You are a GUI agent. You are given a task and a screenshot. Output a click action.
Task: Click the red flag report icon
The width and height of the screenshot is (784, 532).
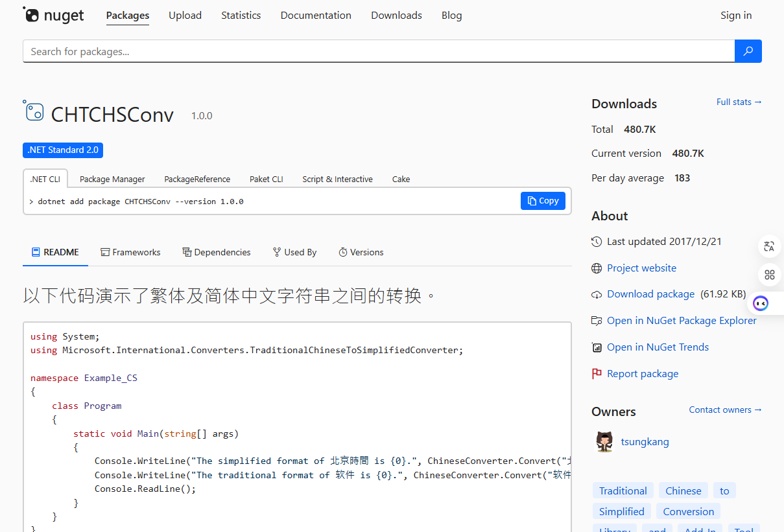point(597,374)
